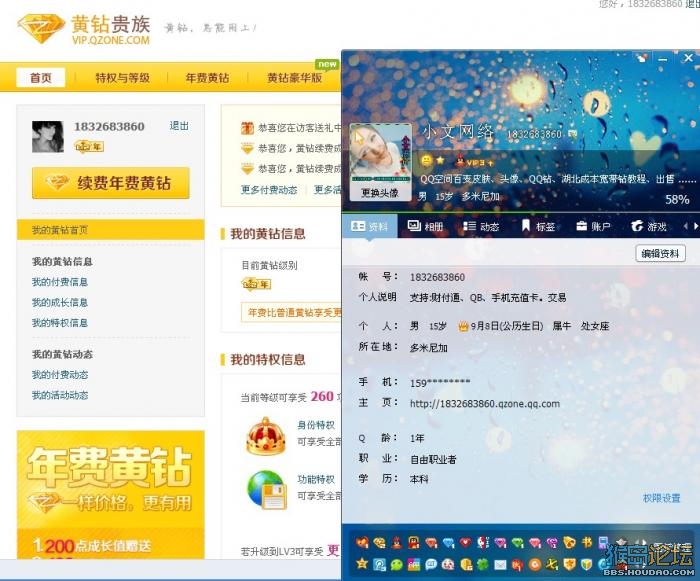This screenshot has height=581, width=700.
Task: Click the QQ profile avatar photo
Action: coord(380,154)
